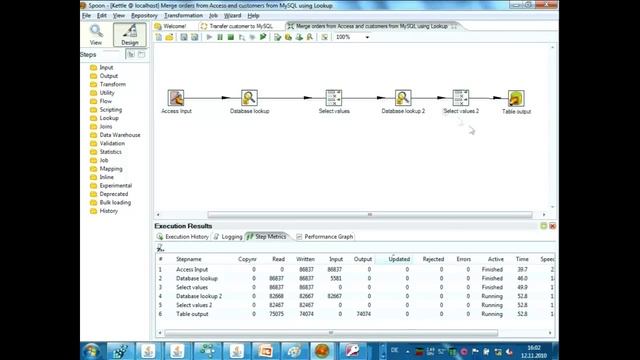Click the Save As toolbar icon
Viewport: 640px width, 360px height.
point(195,37)
